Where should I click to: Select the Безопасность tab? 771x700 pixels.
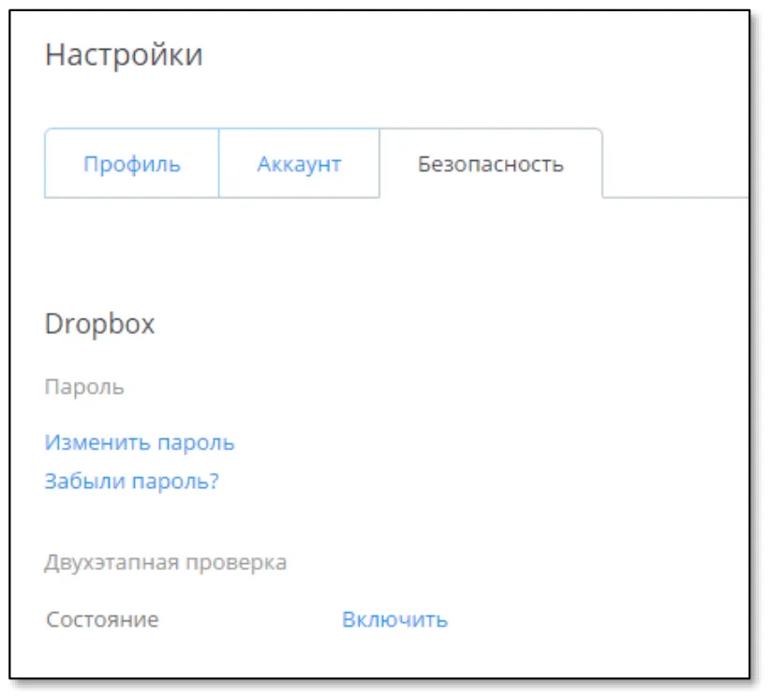(491, 164)
